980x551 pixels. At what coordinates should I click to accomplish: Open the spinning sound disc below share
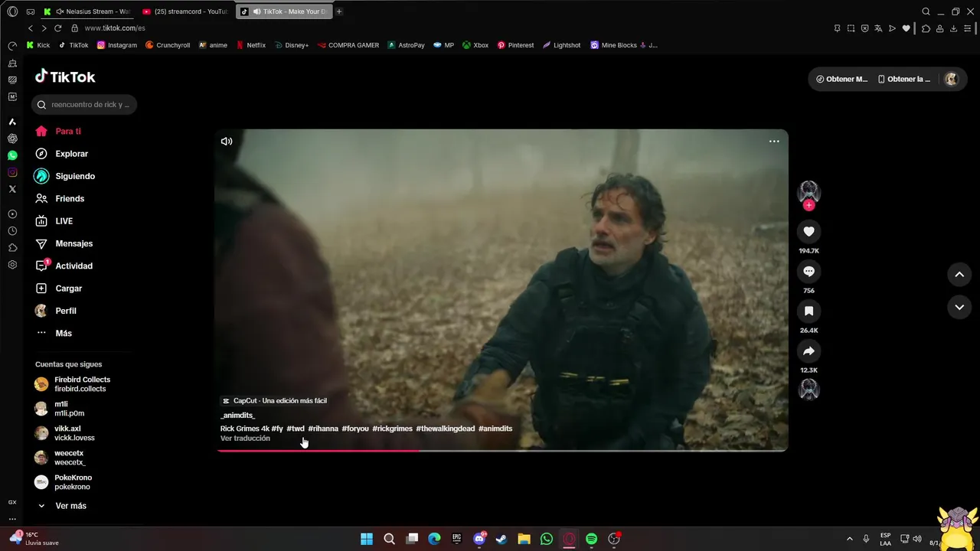click(808, 390)
